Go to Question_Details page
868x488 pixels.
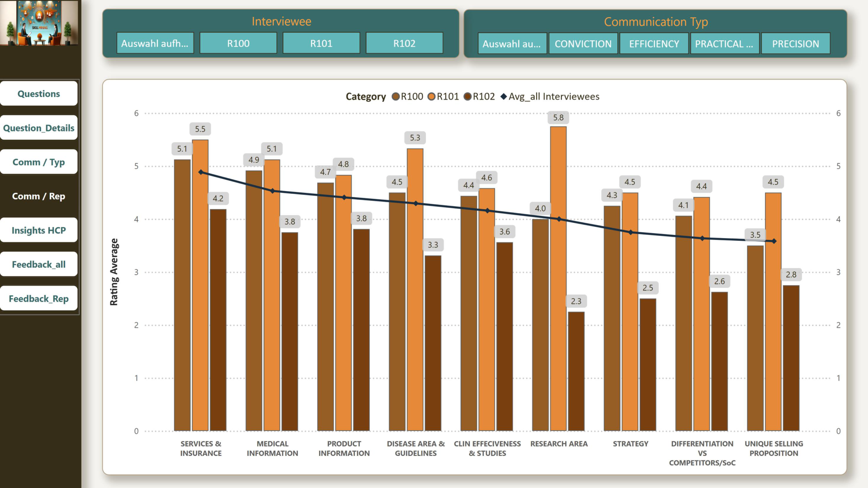[x=39, y=128]
